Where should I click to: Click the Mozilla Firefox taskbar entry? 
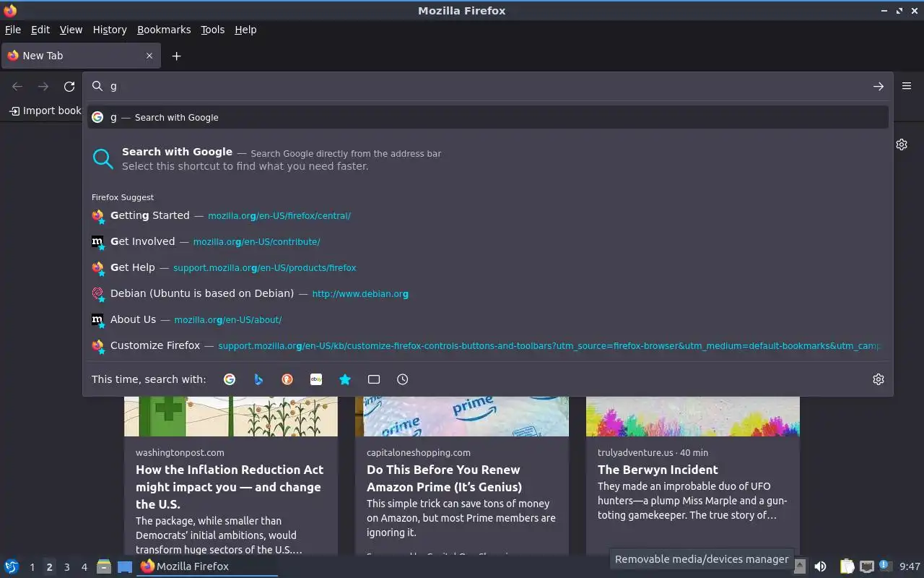[x=208, y=566]
